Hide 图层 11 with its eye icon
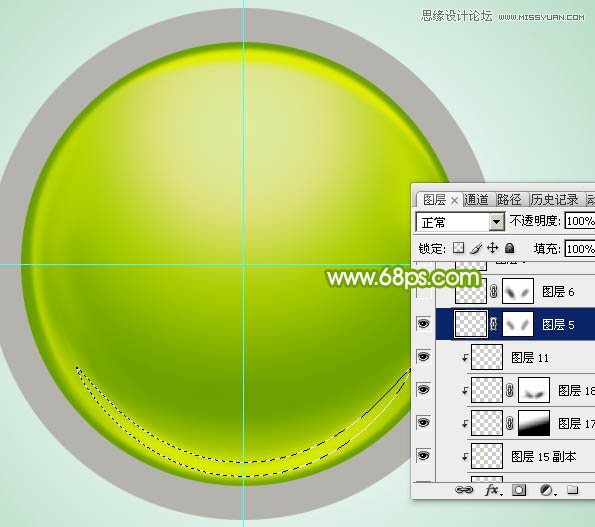Screen dimensions: 595x527 [423, 357]
